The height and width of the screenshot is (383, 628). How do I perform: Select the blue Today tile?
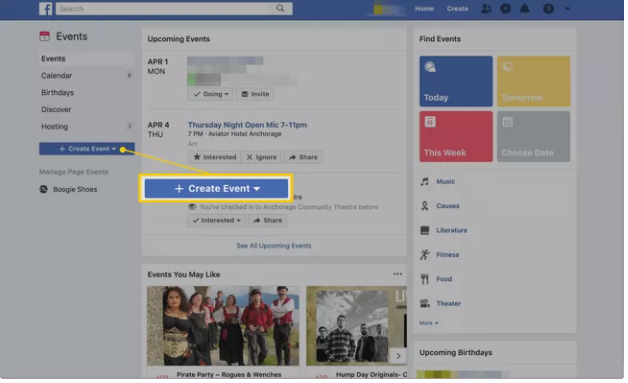(456, 81)
